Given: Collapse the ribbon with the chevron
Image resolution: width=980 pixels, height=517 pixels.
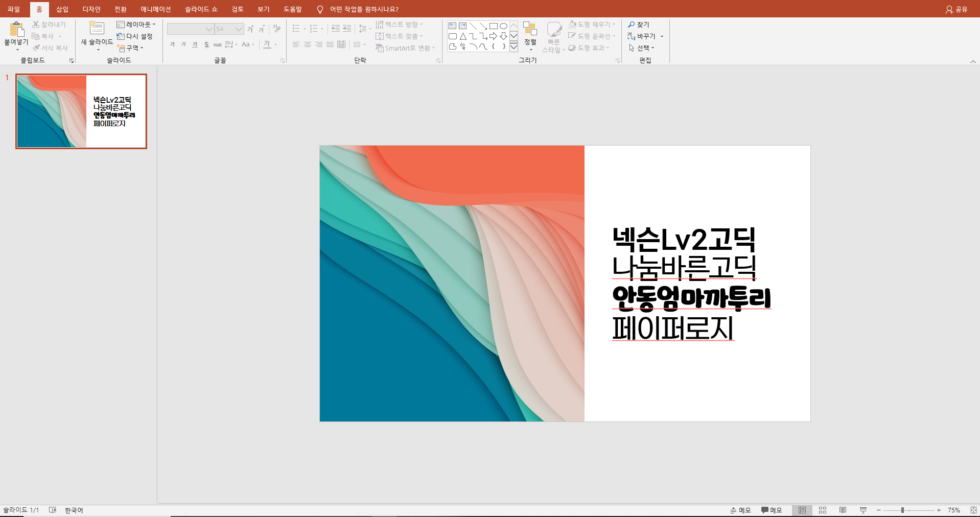Looking at the screenshot, I should (973, 61).
